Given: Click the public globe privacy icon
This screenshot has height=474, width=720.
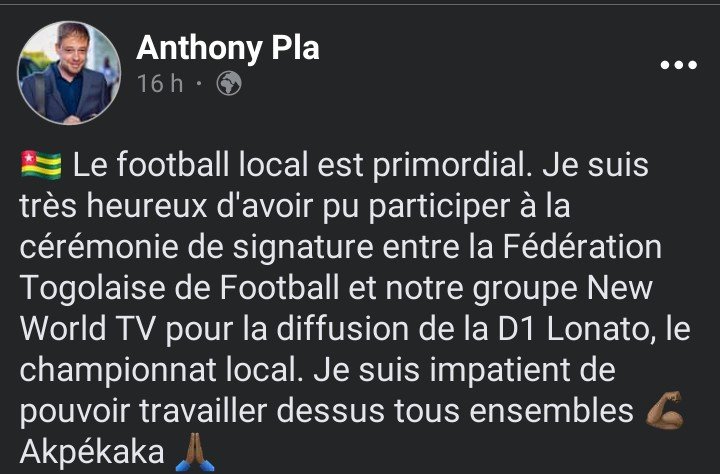Looking at the screenshot, I should 229,85.
